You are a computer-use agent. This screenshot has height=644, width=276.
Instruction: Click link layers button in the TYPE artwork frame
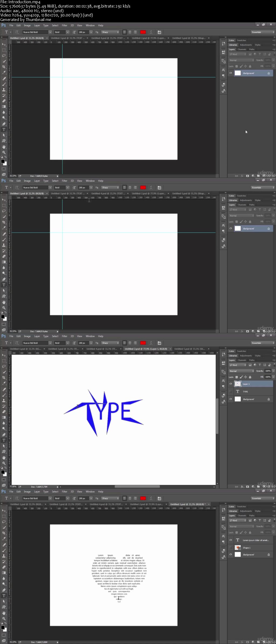[x=236, y=487]
